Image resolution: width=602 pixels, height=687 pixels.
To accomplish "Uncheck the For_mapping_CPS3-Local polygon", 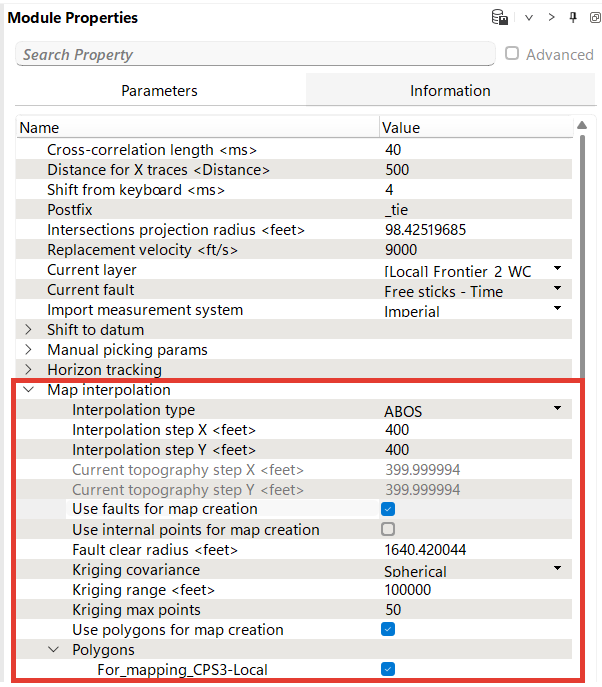I will tap(388, 669).
